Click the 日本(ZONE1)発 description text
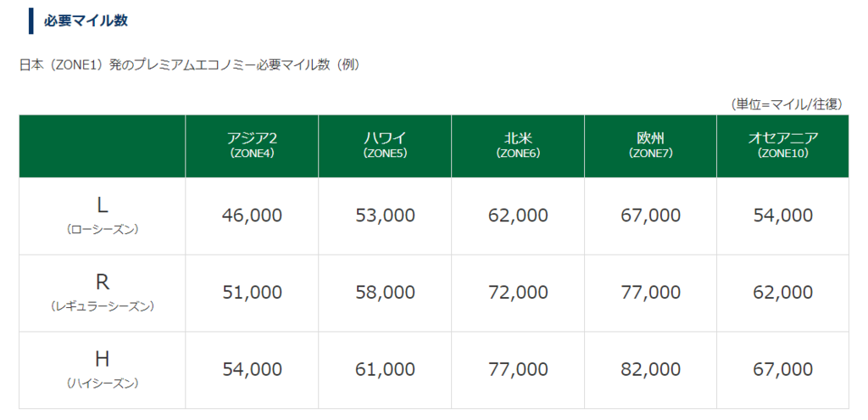The height and width of the screenshot is (420, 868). 190,64
